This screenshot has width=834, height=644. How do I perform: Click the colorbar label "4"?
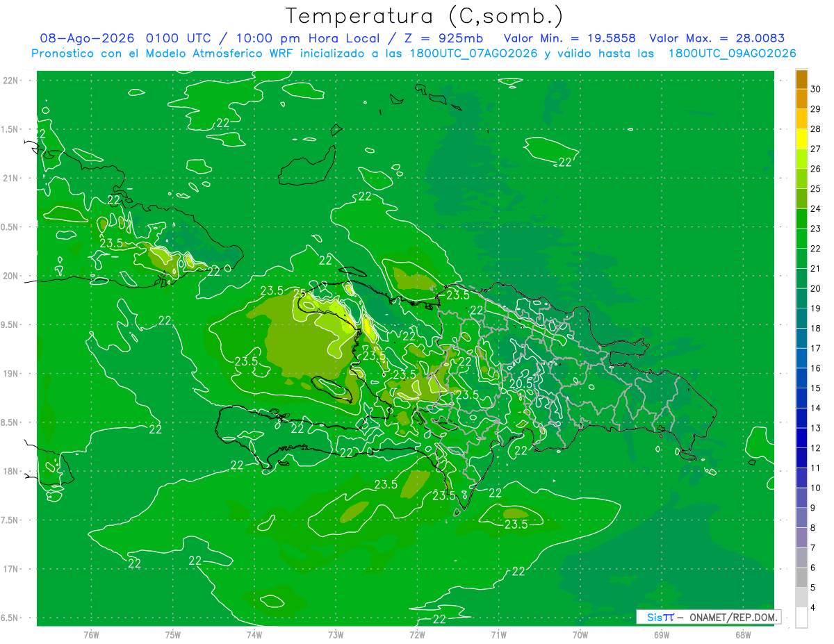(813, 608)
